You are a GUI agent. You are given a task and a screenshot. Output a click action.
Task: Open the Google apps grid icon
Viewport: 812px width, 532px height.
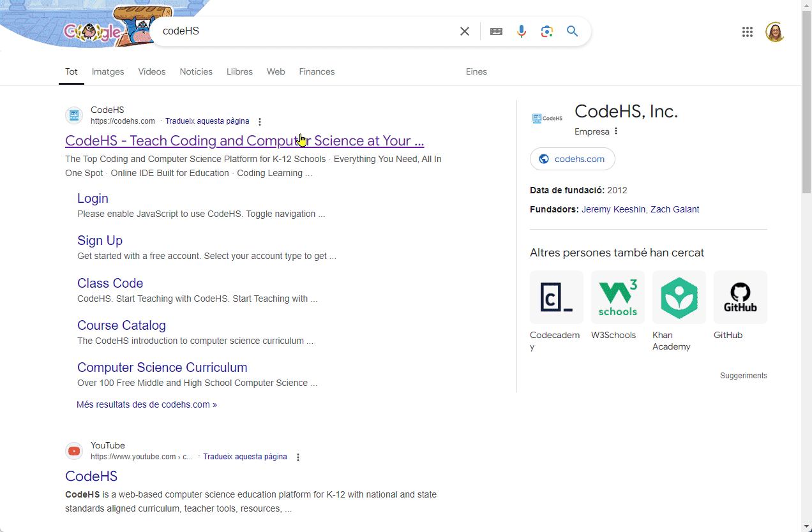[748, 32]
